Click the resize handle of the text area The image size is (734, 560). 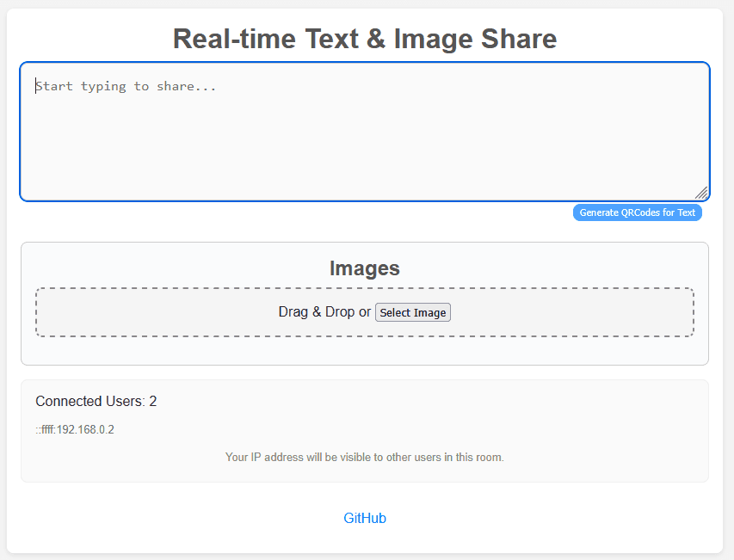click(x=701, y=193)
